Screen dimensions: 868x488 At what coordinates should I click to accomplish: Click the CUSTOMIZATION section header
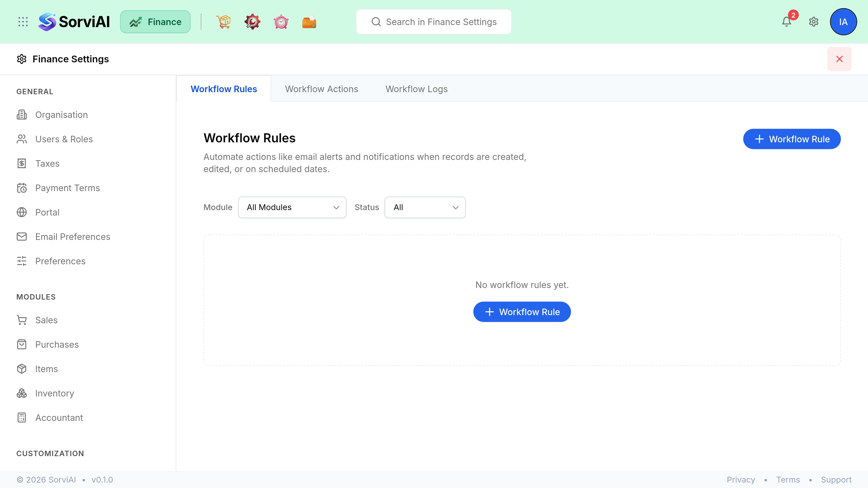(x=50, y=454)
